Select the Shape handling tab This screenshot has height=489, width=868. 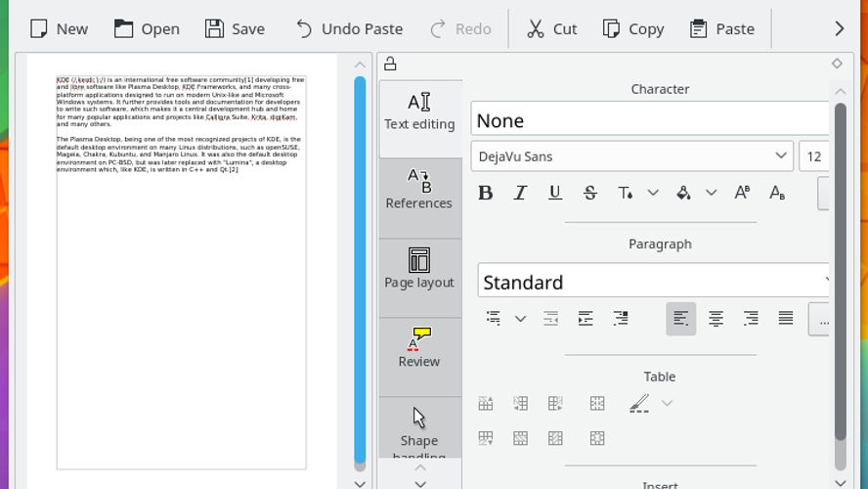point(419,427)
